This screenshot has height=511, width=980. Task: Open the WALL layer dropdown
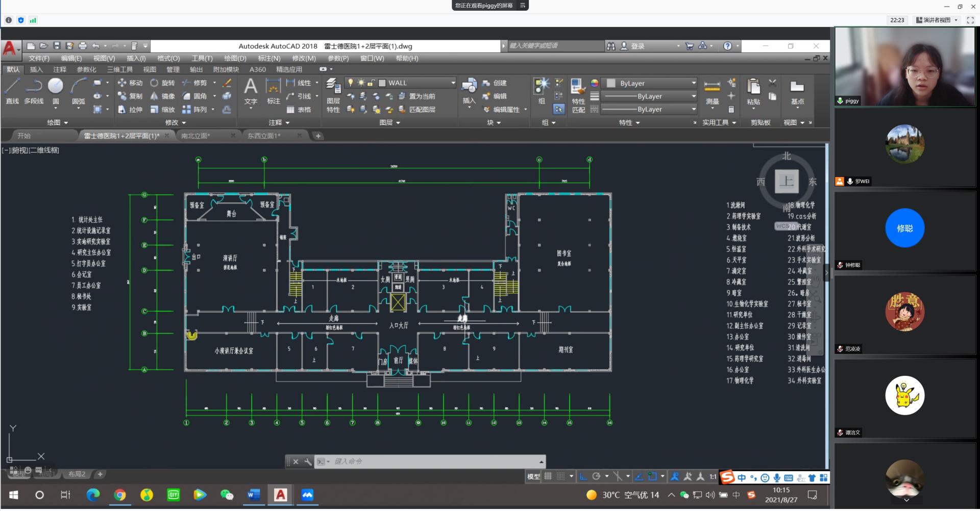(x=453, y=83)
